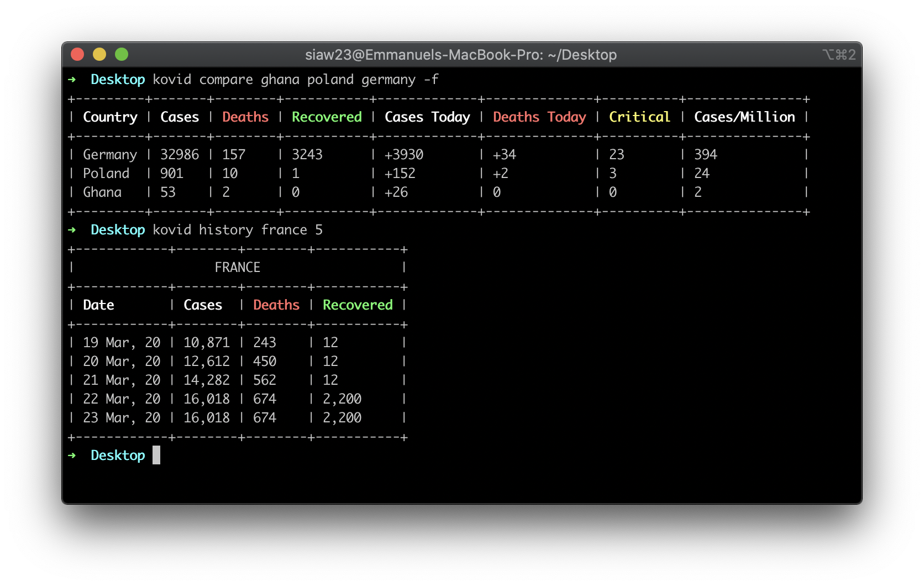This screenshot has width=924, height=586.
Task: Click France cases value 10,871
Action: (x=207, y=343)
